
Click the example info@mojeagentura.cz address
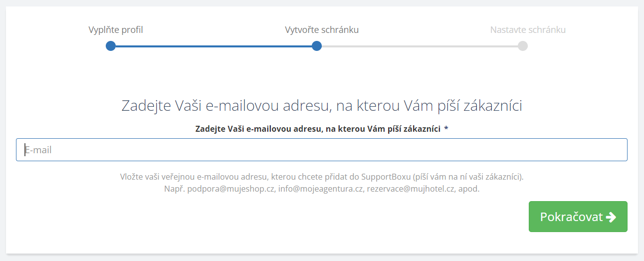click(320, 189)
